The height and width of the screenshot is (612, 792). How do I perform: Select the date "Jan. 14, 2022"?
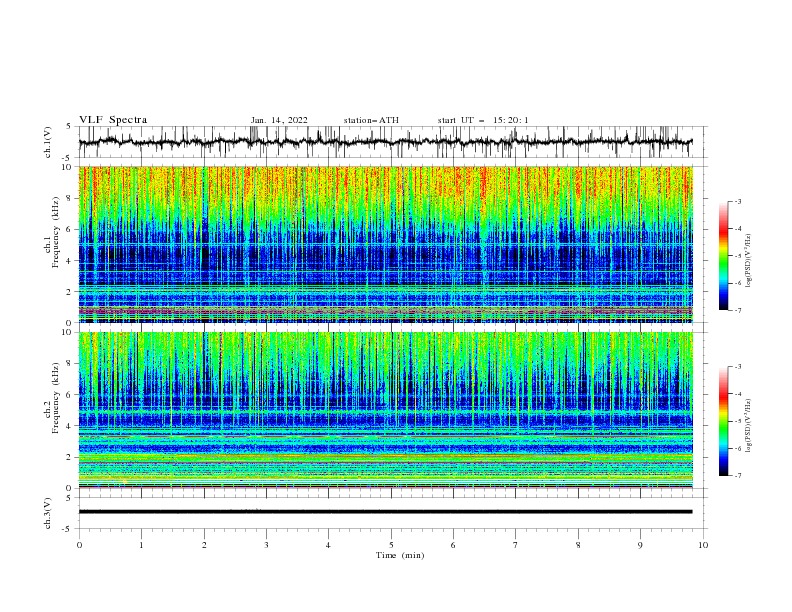[279, 120]
